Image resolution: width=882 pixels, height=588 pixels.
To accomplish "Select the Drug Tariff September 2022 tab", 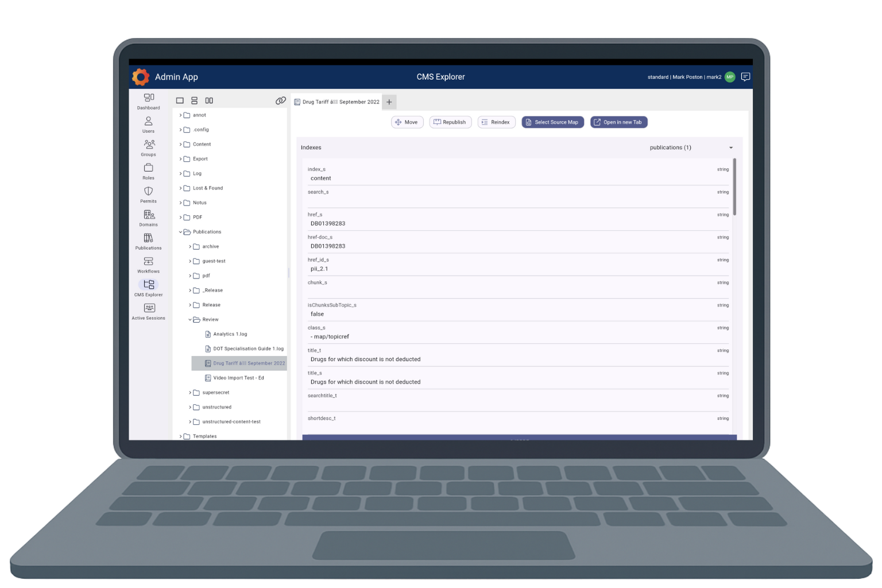I will pyautogui.click(x=337, y=102).
